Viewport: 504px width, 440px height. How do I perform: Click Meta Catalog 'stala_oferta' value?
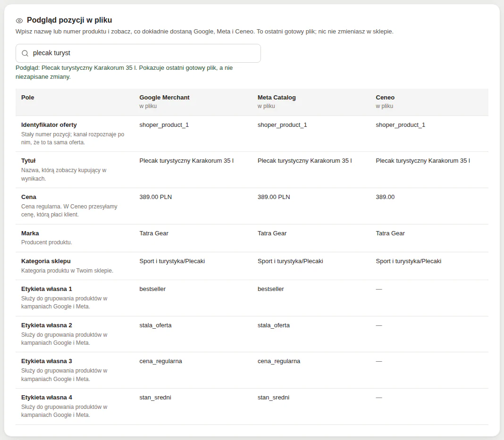click(x=274, y=325)
